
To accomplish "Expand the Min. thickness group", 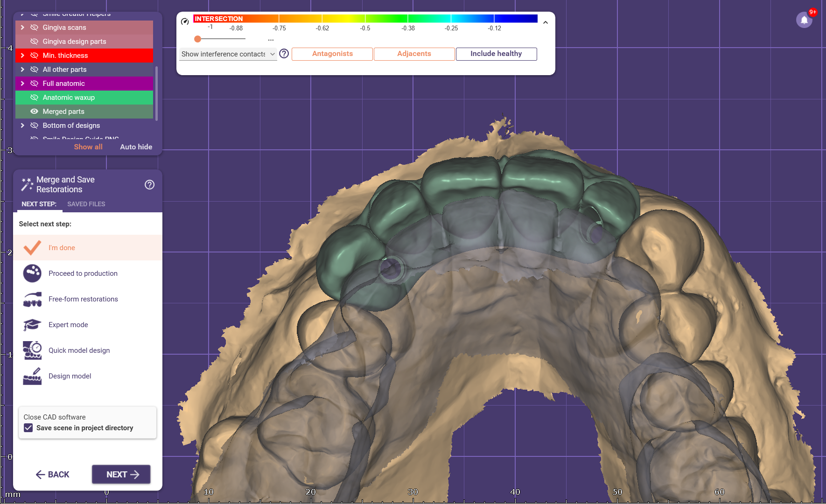I will point(22,56).
